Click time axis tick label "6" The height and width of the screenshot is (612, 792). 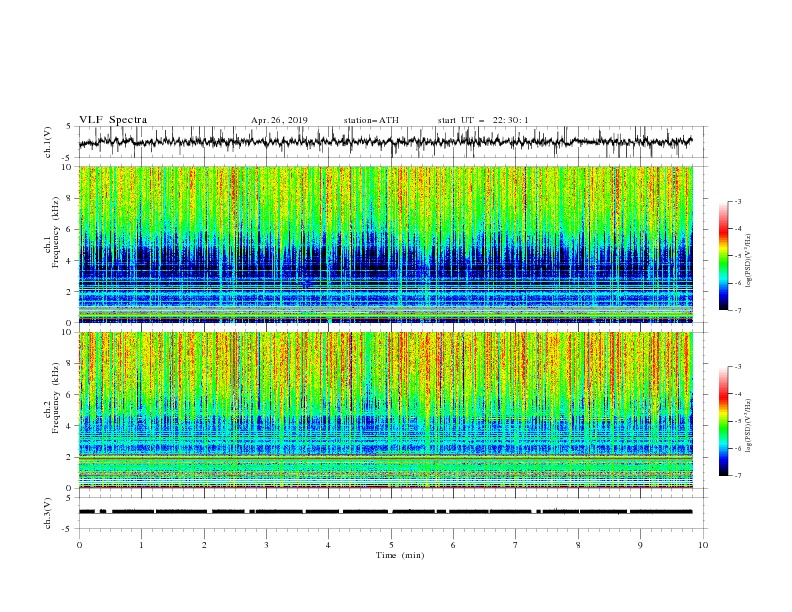(453, 545)
